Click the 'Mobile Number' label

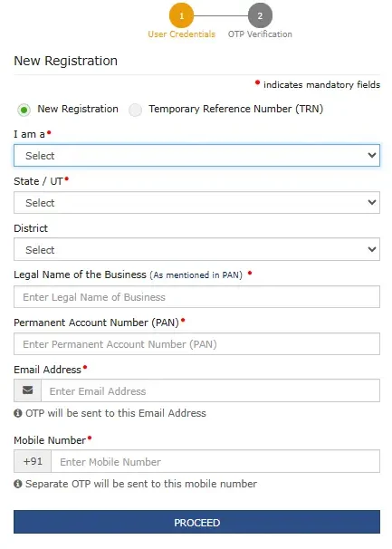click(50, 440)
